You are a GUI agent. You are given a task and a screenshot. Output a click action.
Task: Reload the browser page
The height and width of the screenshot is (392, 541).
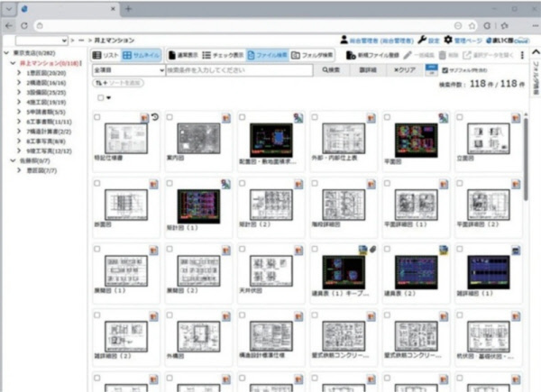click(x=24, y=25)
